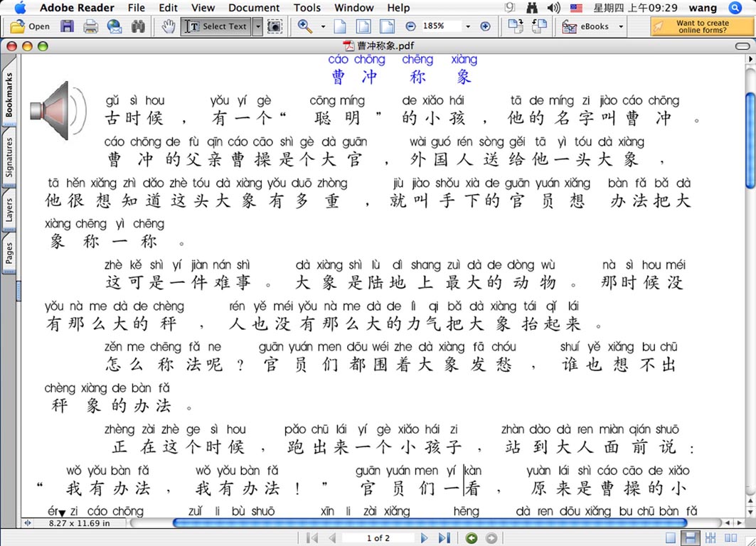Open the 185% zoom level dropdown

[x=467, y=26]
